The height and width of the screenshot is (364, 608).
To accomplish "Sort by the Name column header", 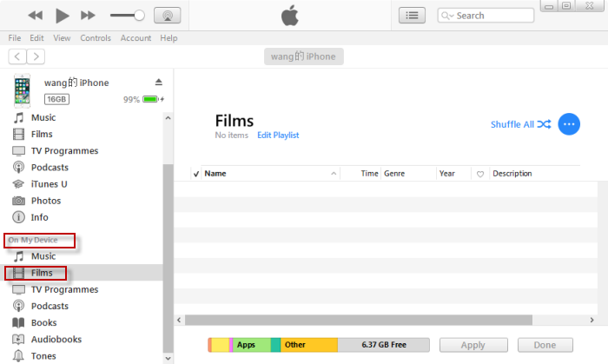I will 270,174.
